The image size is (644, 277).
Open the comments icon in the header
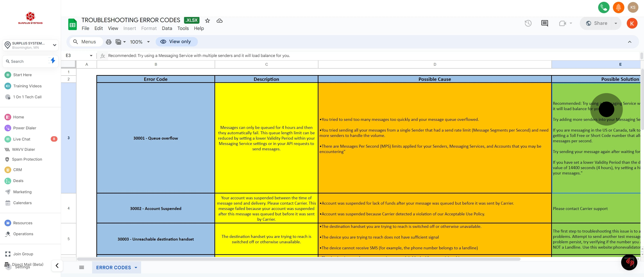coord(544,23)
